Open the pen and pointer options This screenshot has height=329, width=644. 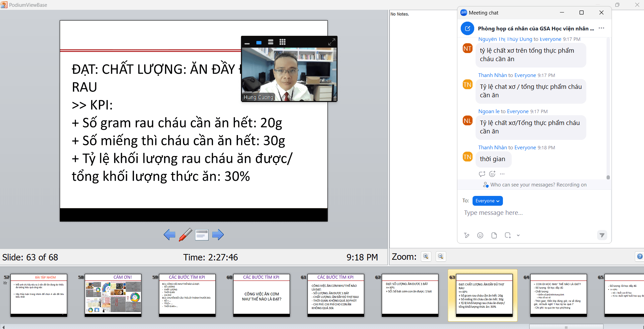186,234
